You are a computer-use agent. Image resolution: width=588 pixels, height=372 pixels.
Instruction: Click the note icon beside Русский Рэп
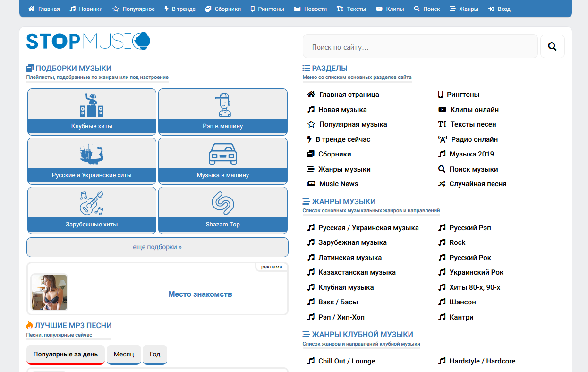click(442, 228)
